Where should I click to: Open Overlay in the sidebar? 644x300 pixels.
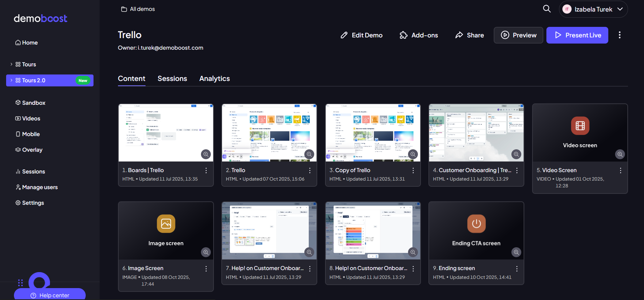29,150
